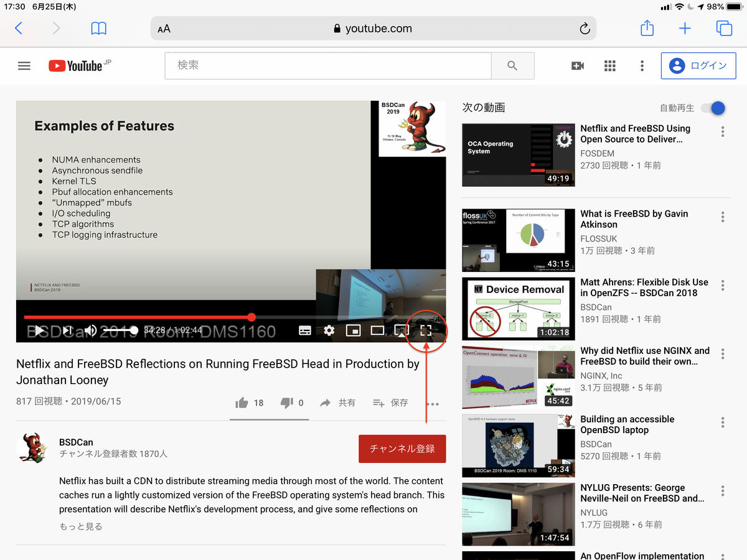Open 'What is FreeBSD by Gavin Atkinson' title
The image size is (747, 560).
pos(634,219)
